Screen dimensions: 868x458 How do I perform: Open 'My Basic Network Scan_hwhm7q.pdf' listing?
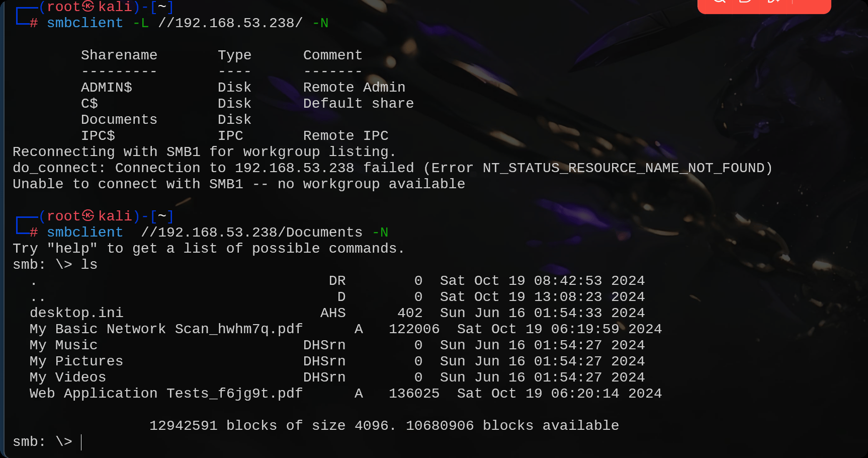point(166,329)
